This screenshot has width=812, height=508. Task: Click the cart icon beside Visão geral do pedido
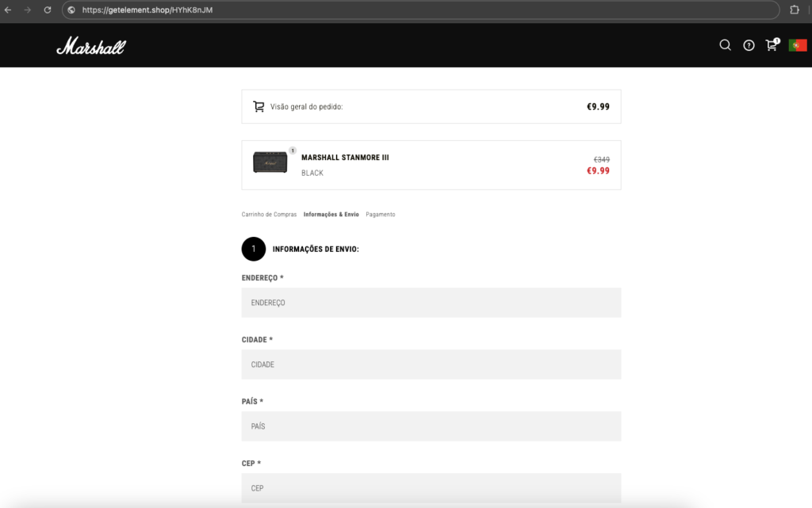point(259,106)
